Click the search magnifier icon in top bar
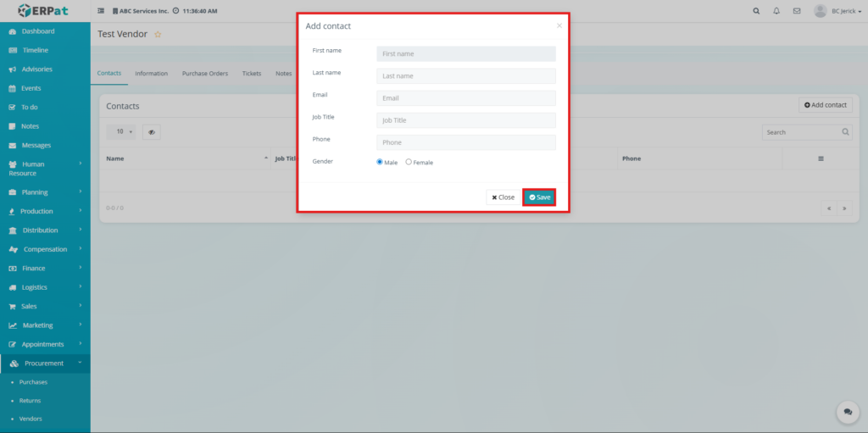The image size is (868, 433). tap(756, 11)
